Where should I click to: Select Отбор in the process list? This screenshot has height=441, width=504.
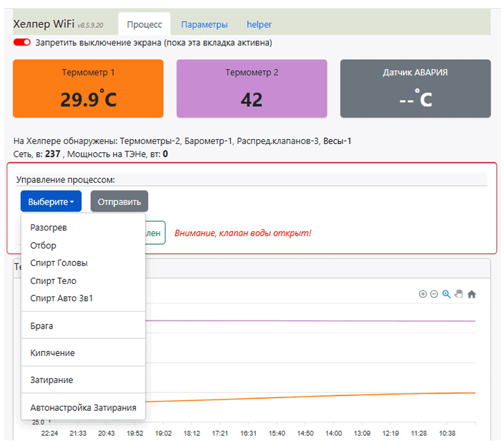[43, 245]
